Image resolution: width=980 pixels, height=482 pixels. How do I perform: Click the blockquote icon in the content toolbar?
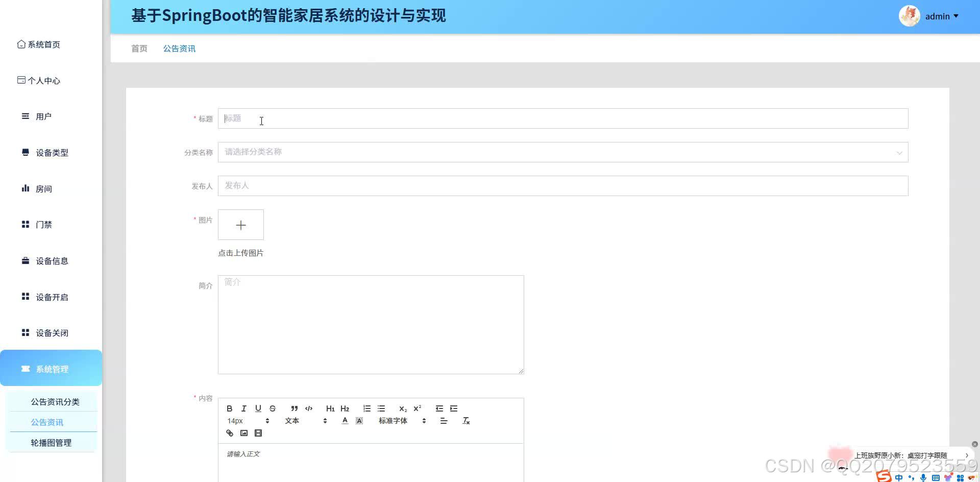294,408
